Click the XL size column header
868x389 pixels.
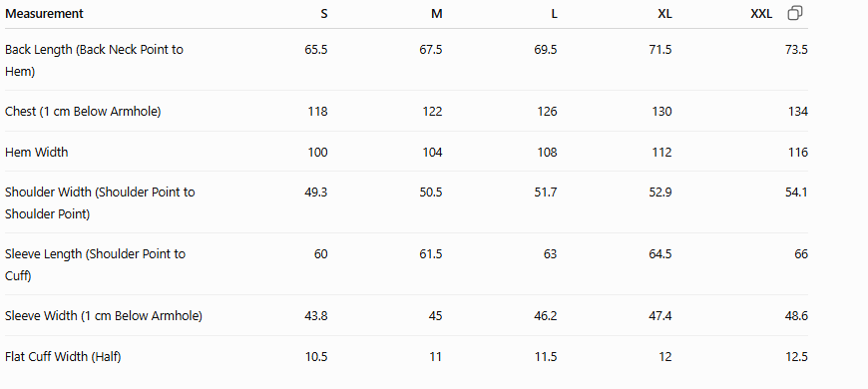[x=664, y=14]
